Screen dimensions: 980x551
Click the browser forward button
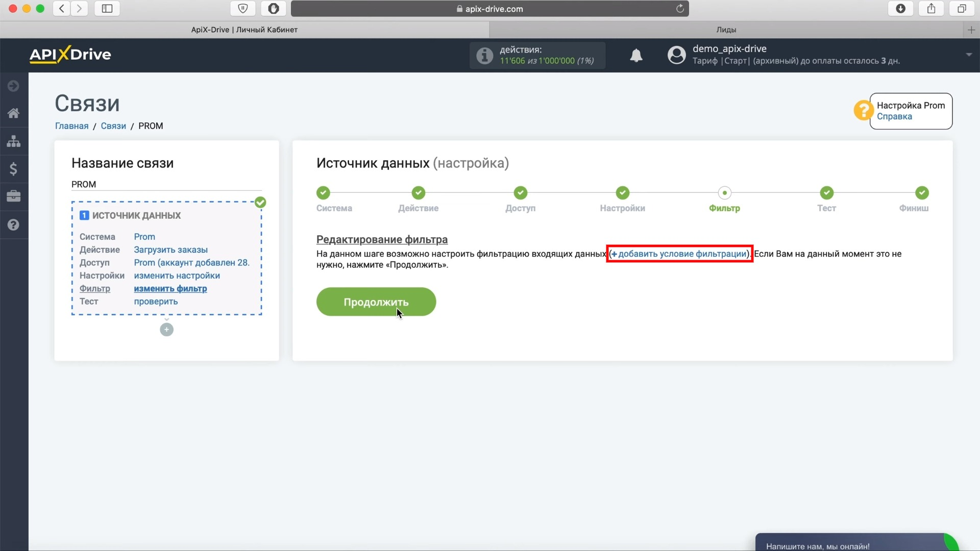79,9
